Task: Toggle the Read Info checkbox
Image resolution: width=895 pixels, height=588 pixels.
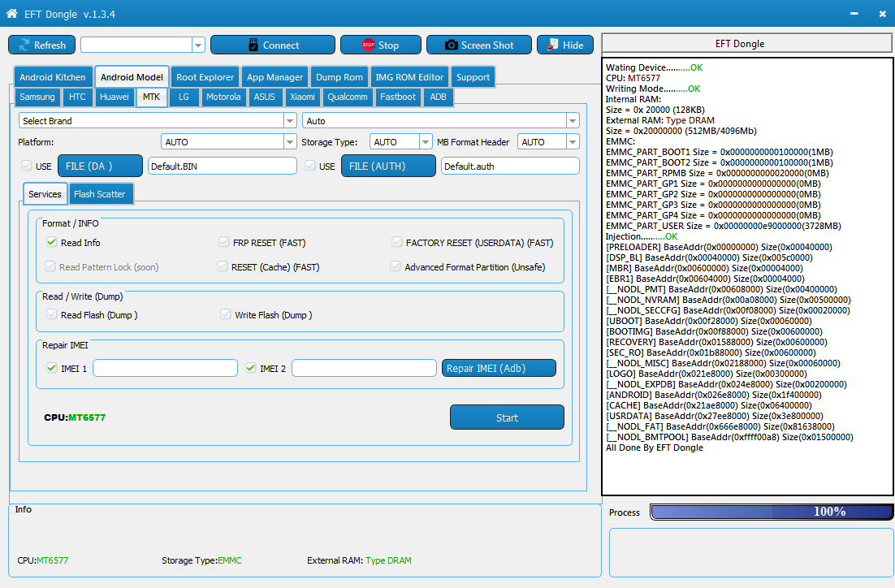Action: 52,242
